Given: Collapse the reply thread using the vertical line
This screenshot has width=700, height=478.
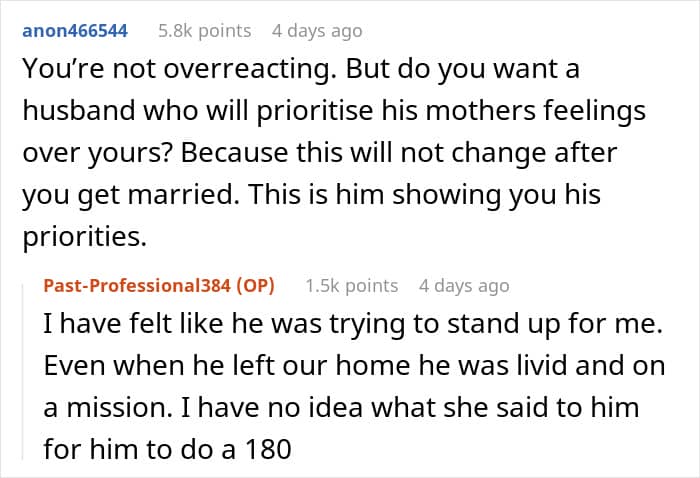Looking at the screenshot, I should (23, 370).
